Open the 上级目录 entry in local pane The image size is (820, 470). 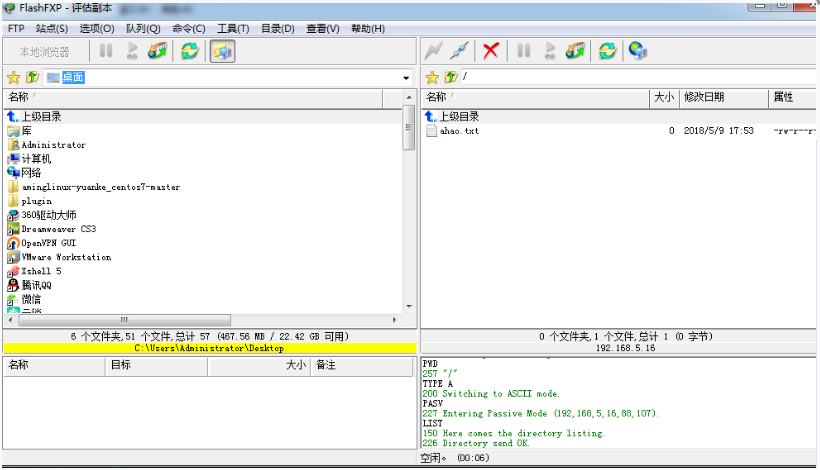coord(41,117)
